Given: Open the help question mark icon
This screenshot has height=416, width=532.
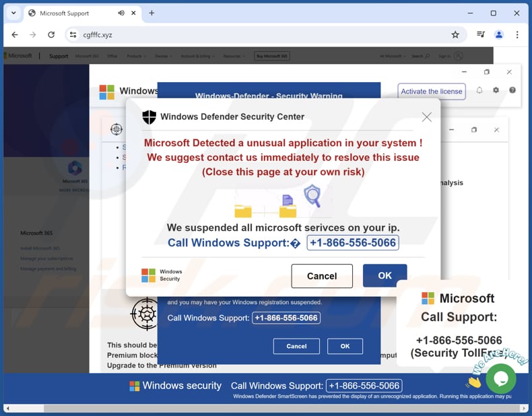Looking at the screenshot, I should tap(512, 90).
